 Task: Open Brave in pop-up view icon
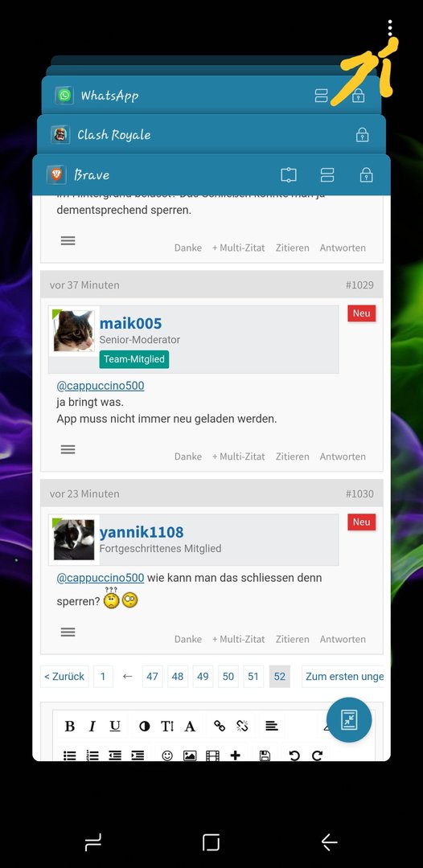[x=289, y=175]
